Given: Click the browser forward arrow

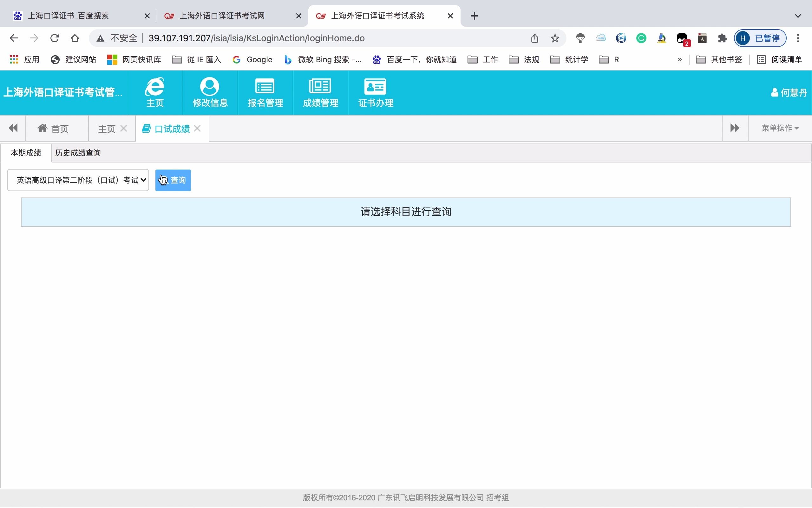Looking at the screenshot, I should (34, 38).
